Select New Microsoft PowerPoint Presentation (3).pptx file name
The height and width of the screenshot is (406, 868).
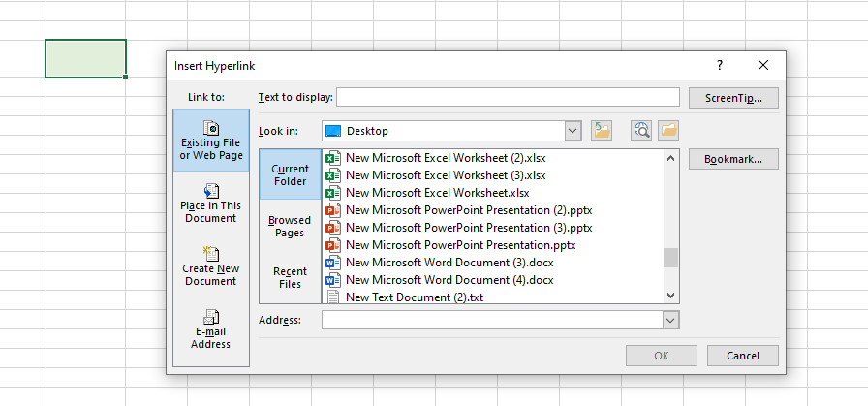coord(469,228)
